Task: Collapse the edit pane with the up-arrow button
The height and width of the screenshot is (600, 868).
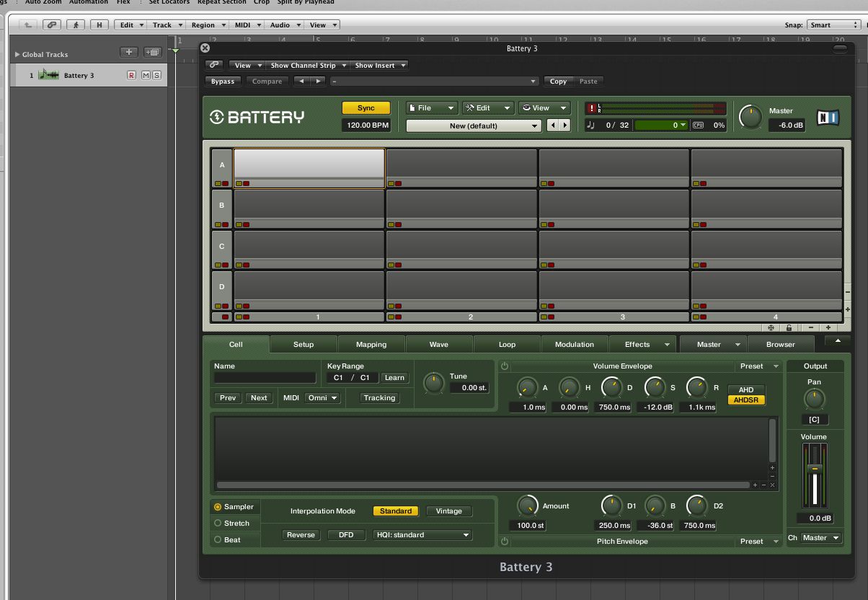Action: pos(837,341)
